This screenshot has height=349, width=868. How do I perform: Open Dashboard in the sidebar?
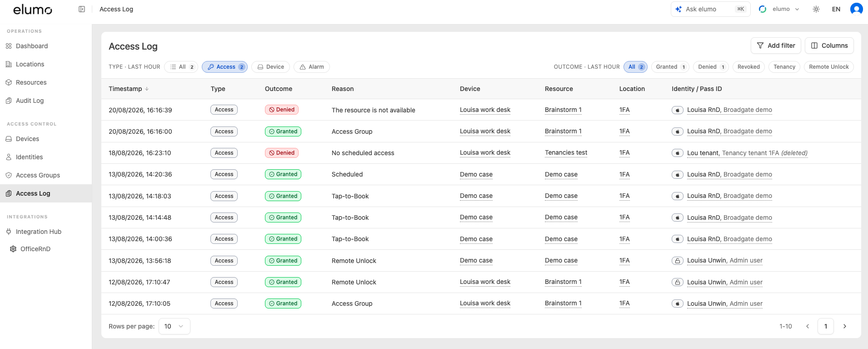46,46
